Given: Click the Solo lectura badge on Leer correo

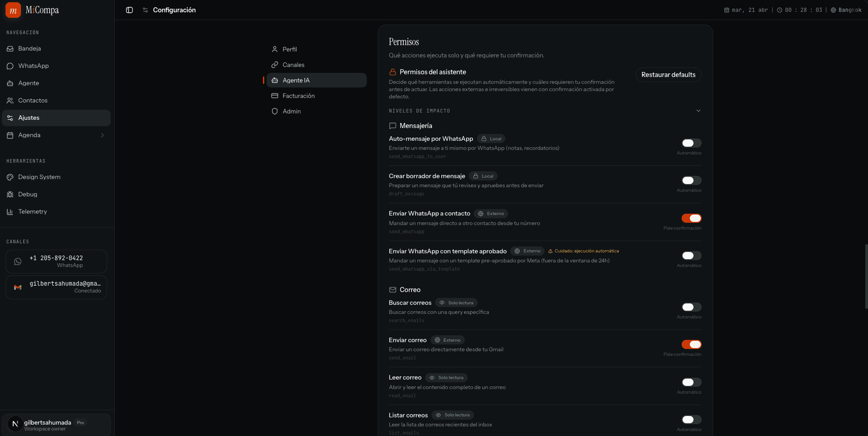Looking at the screenshot, I should 446,378.
